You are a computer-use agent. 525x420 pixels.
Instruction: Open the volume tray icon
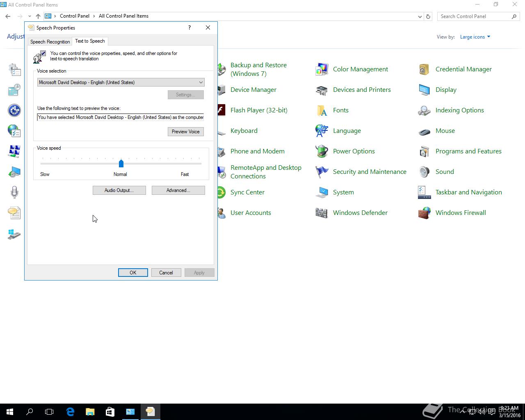click(482, 411)
